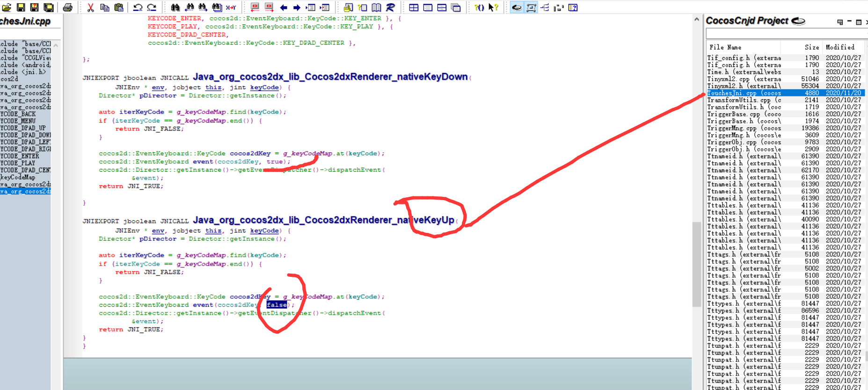This screenshot has width=868, height=390.
Task: Undo the last edit
Action: [138, 7]
